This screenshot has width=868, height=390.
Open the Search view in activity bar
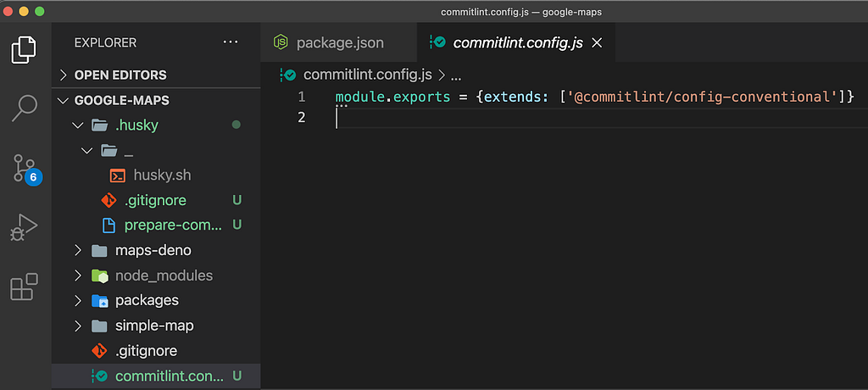pos(25,108)
